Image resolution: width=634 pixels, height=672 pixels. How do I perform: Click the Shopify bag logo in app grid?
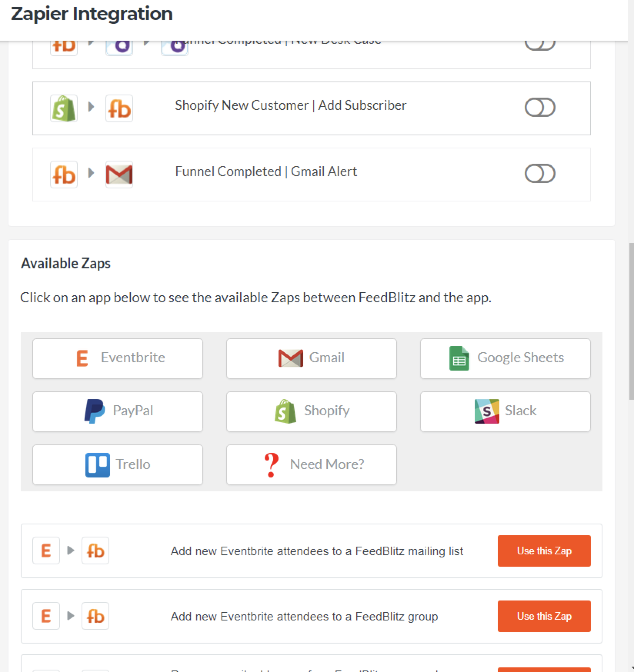click(285, 411)
